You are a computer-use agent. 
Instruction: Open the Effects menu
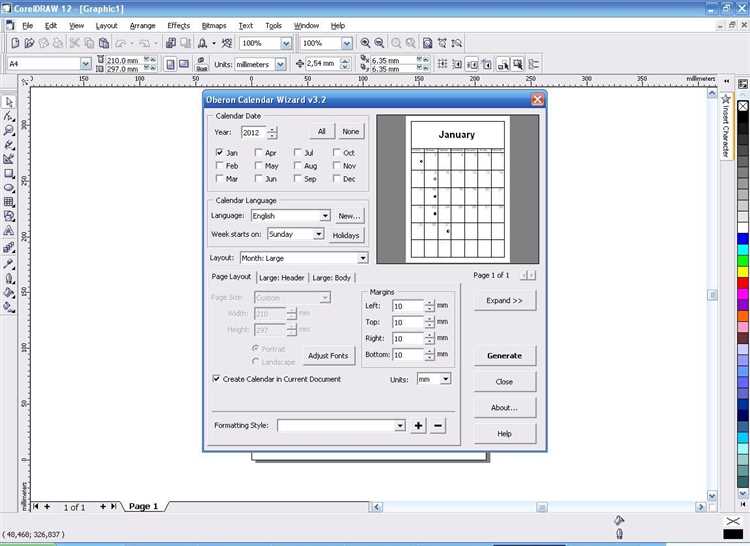[x=178, y=26]
